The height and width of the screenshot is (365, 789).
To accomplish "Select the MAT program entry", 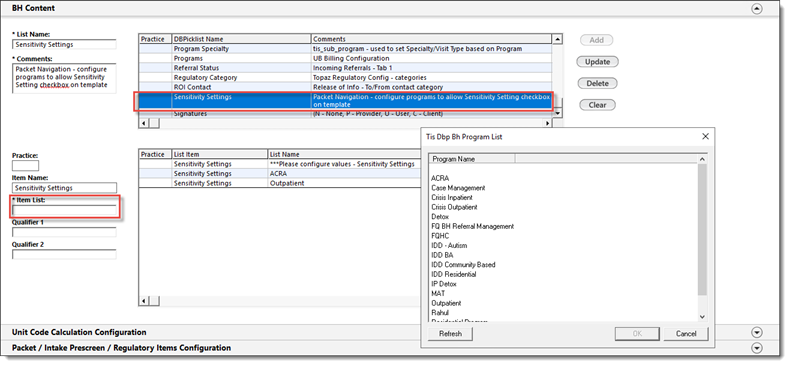I will click(438, 294).
